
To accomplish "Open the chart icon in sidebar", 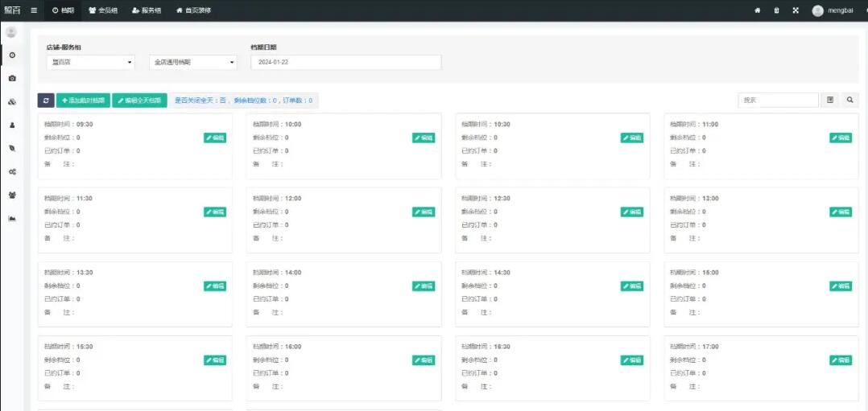I will coord(12,219).
